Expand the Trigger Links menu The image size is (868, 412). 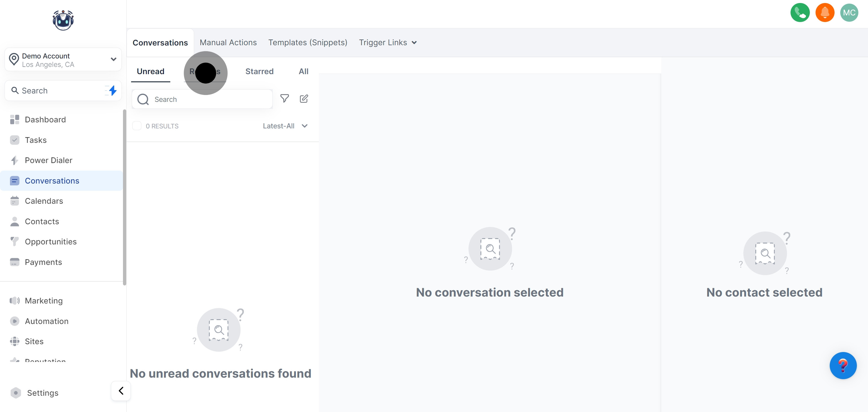click(388, 42)
